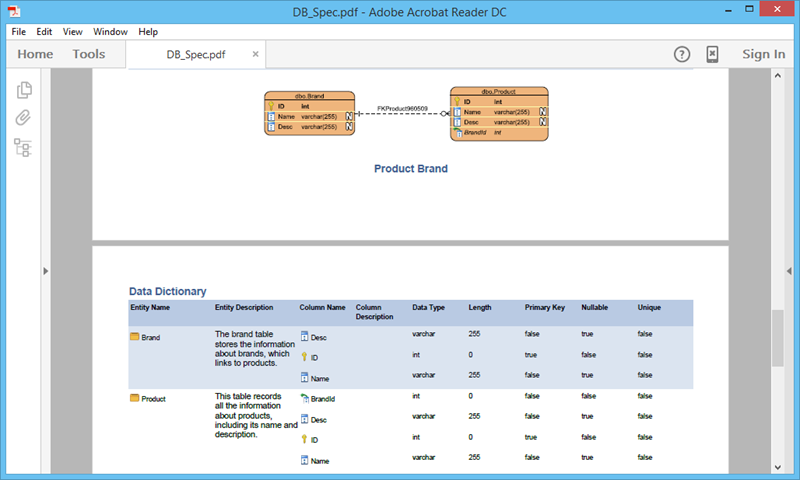800x480 pixels.
Task: Click the mobile link device icon
Action: 712,54
